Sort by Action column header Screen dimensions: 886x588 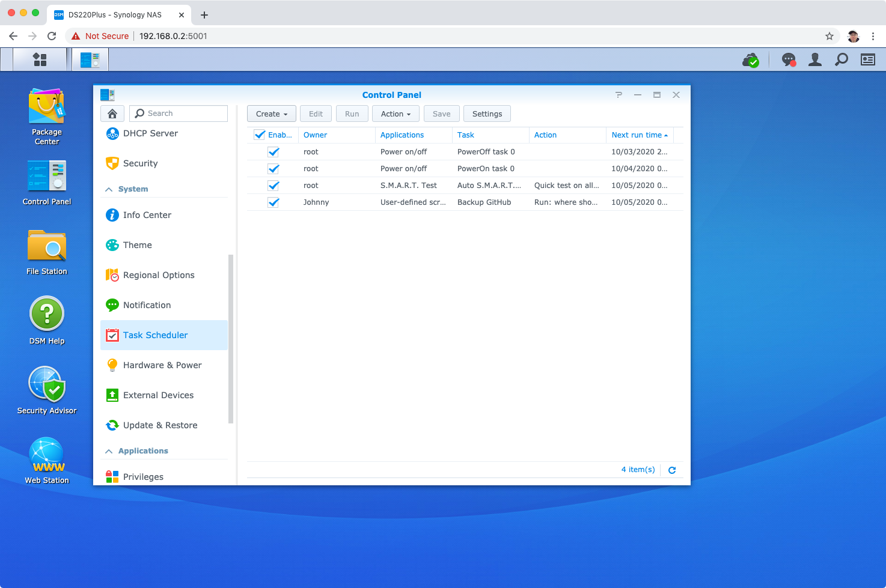coord(567,135)
